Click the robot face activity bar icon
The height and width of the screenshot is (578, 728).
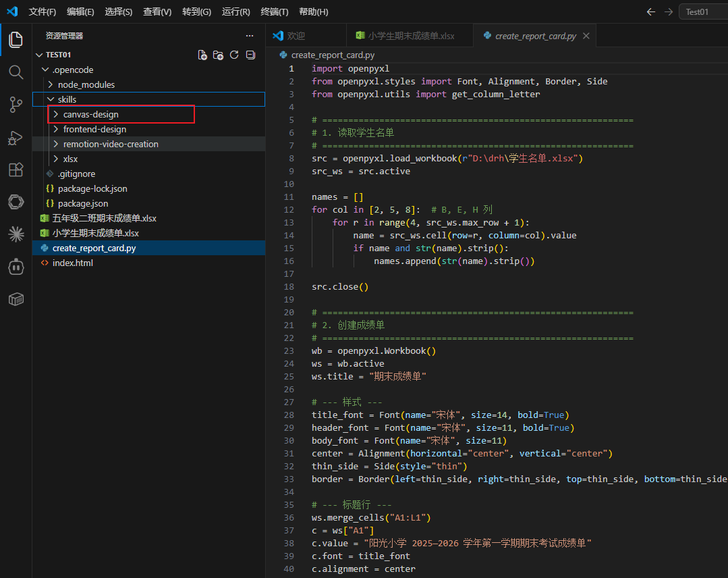click(16, 267)
